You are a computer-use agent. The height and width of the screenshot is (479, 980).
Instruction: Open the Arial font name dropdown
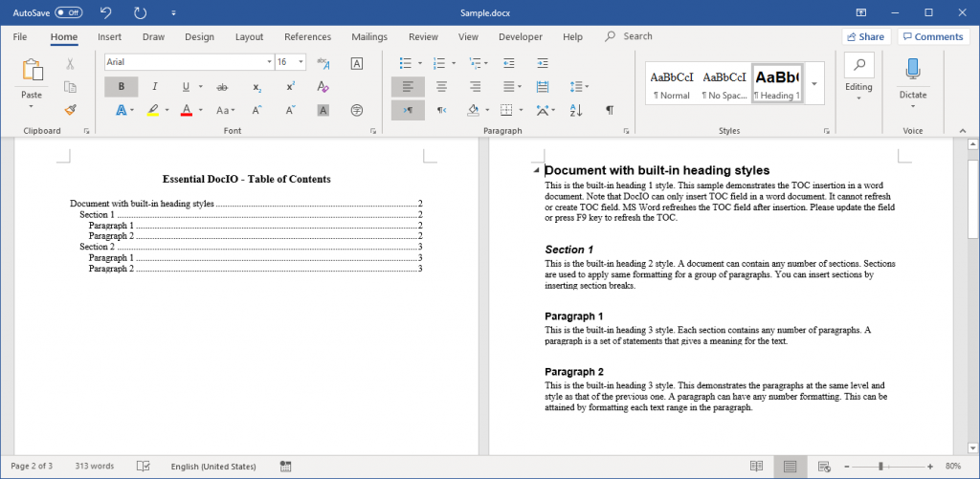coord(268,62)
